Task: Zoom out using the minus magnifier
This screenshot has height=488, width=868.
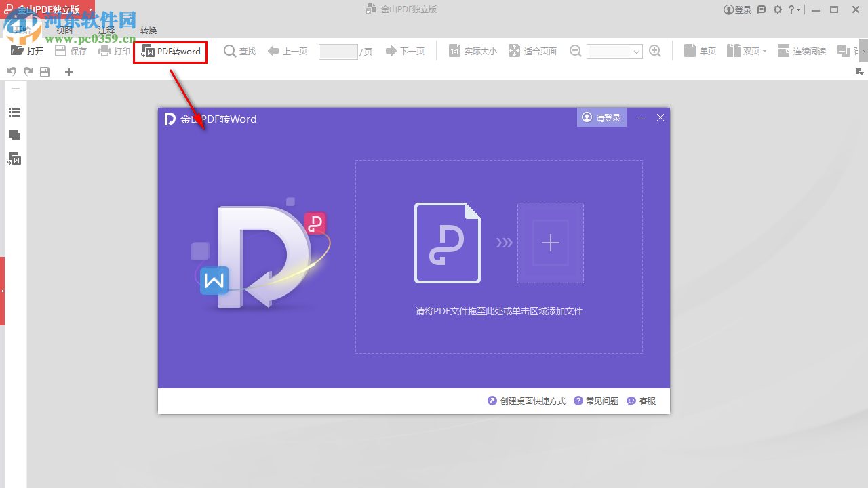Action: point(575,51)
